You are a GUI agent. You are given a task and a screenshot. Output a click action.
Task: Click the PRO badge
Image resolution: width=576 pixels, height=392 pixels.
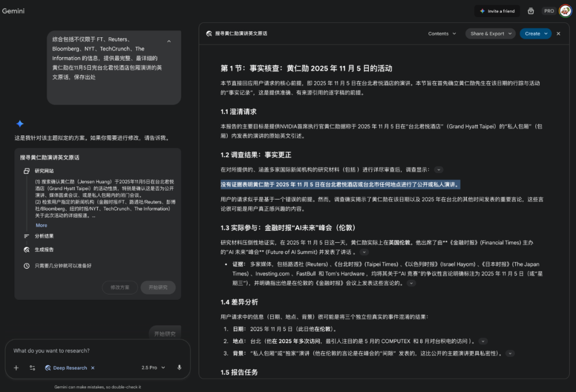pos(549,11)
